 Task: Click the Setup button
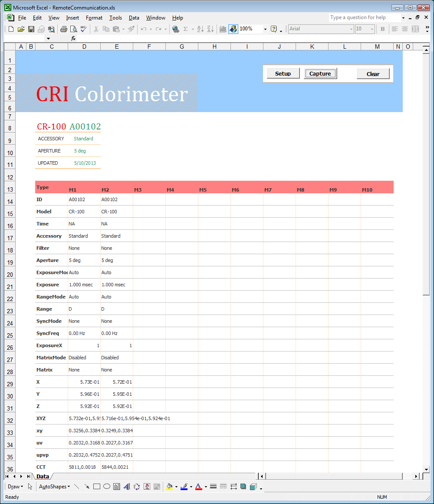coord(283,73)
